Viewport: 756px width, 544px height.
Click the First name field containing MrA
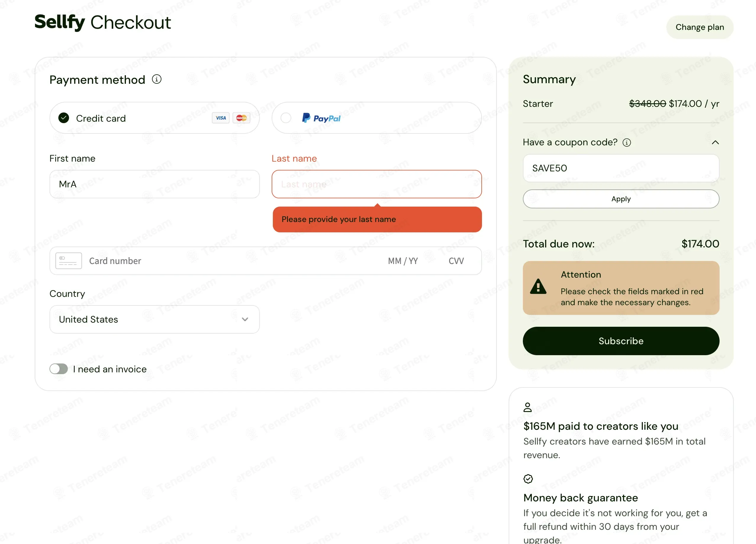(x=155, y=184)
